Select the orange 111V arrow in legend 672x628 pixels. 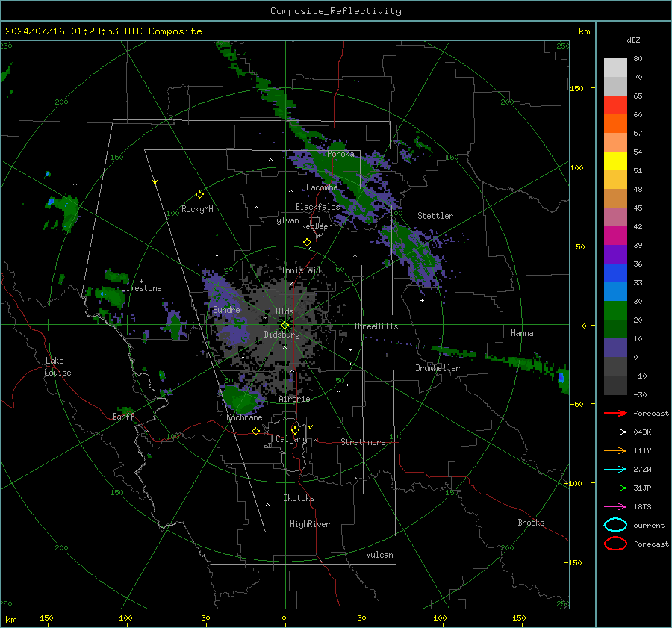(615, 450)
